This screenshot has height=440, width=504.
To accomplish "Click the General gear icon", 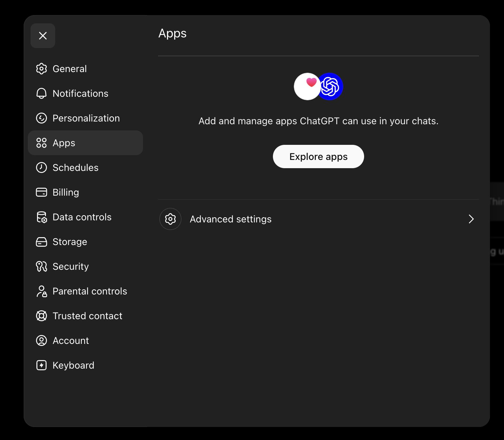I will [x=41, y=69].
